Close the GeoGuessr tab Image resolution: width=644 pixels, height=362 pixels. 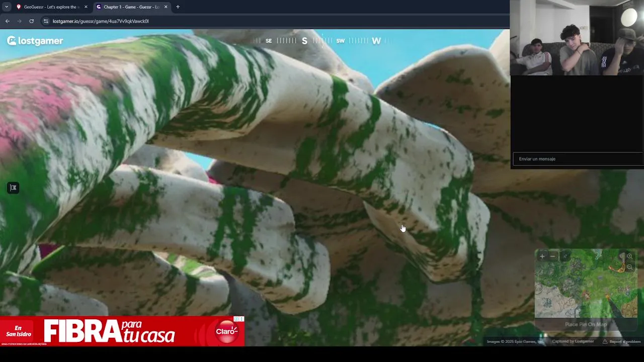[86, 7]
